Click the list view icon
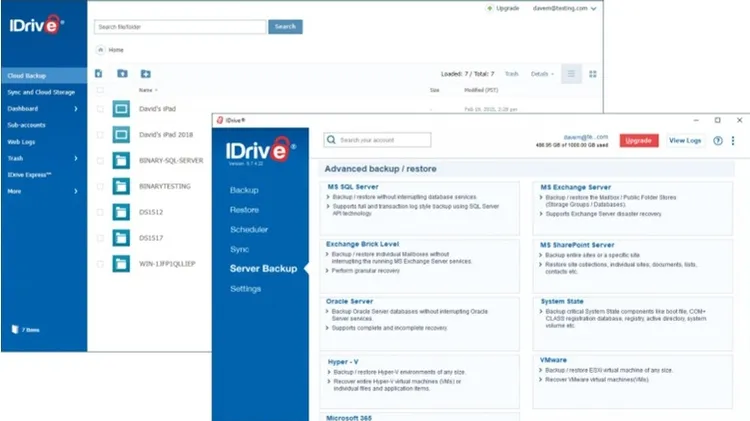 pyautogui.click(x=571, y=74)
